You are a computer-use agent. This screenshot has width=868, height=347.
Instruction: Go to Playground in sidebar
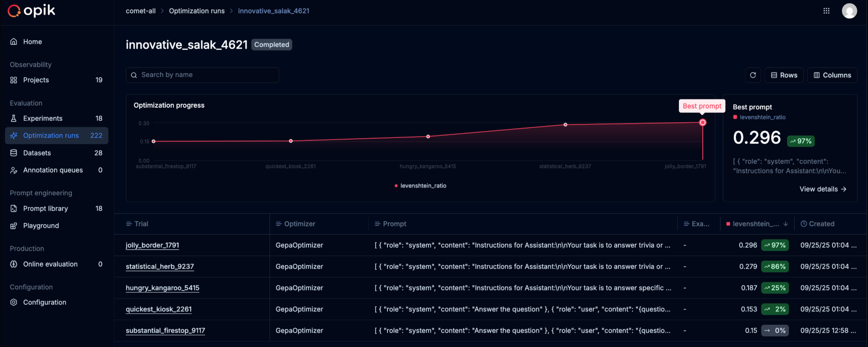click(41, 225)
